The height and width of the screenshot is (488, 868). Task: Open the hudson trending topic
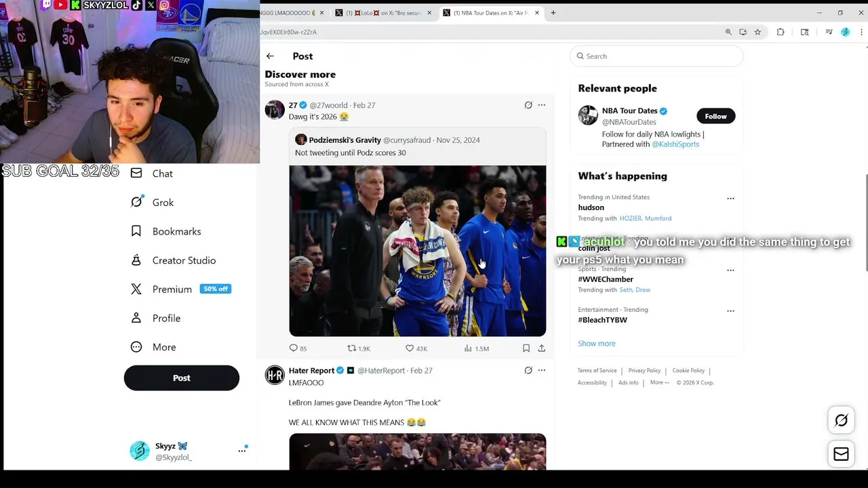click(591, 207)
